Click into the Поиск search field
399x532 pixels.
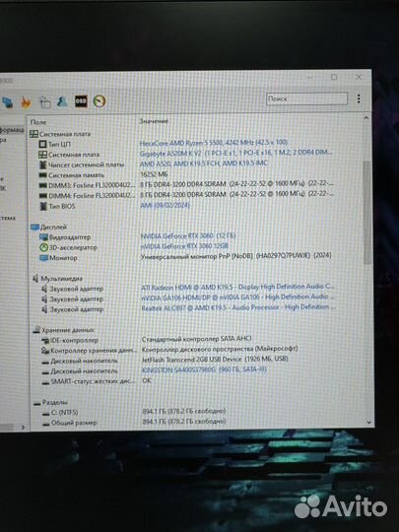point(307,99)
